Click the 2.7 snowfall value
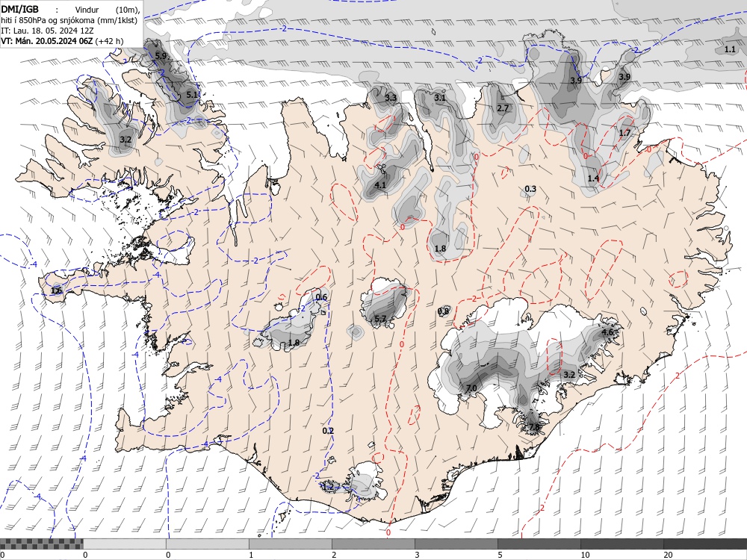This screenshot has width=747, height=560. [503, 108]
